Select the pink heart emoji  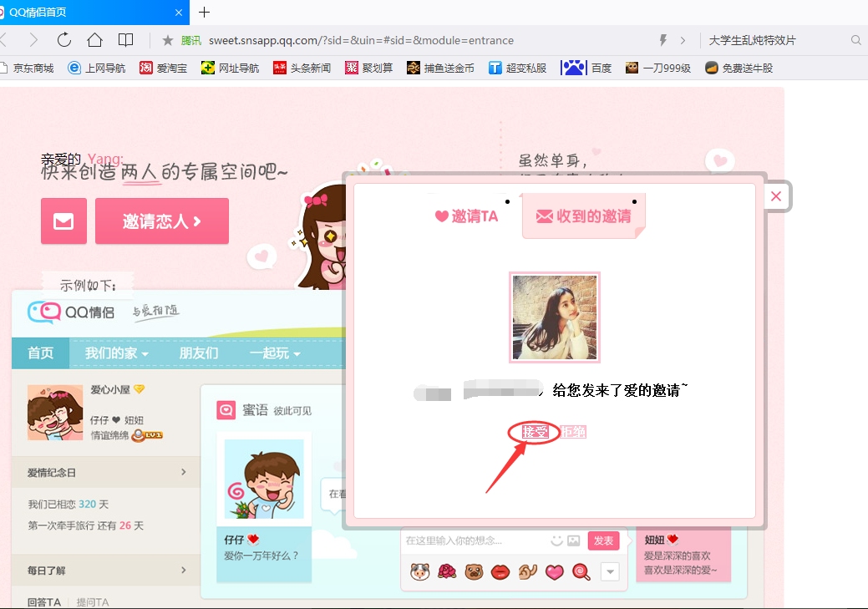click(x=554, y=571)
